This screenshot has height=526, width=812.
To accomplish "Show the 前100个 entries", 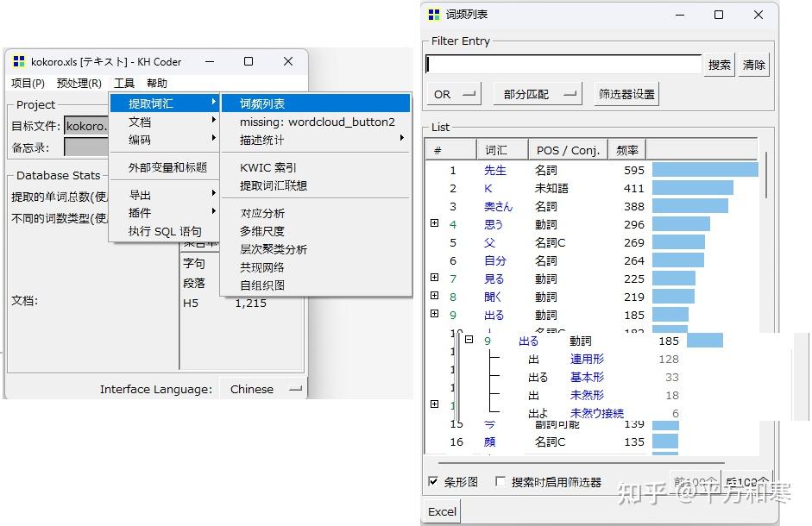I will pyautogui.click(x=696, y=481).
